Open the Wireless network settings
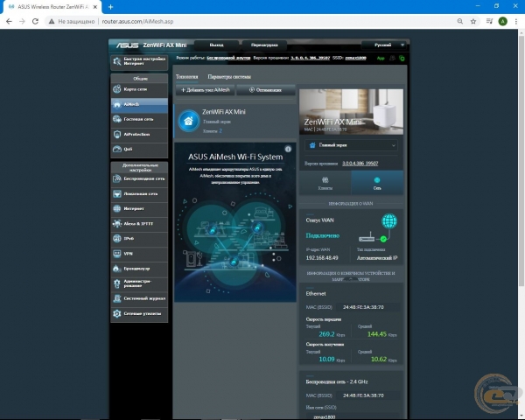 coord(139,178)
